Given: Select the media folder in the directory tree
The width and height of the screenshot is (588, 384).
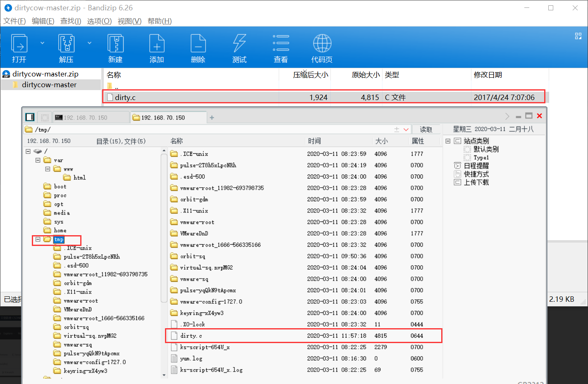Looking at the screenshot, I should [62, 212].
